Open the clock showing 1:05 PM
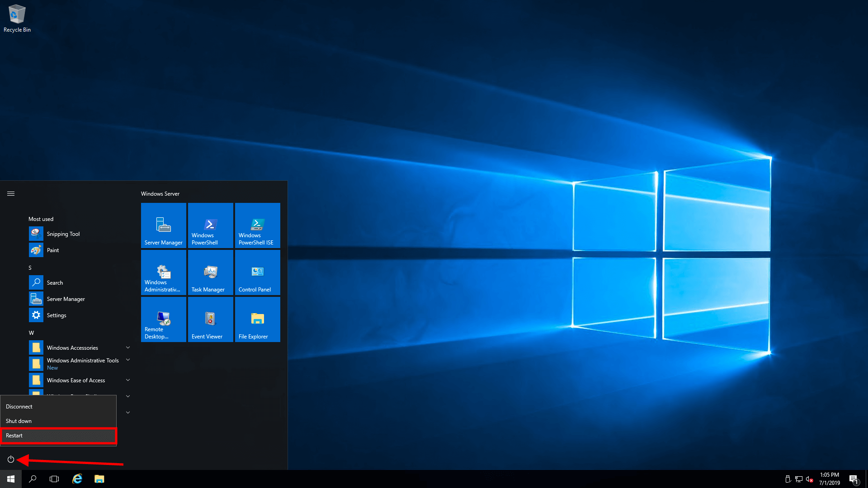This screenshot has width=868, height=488. pyautogui.click(x=829, y=479)
